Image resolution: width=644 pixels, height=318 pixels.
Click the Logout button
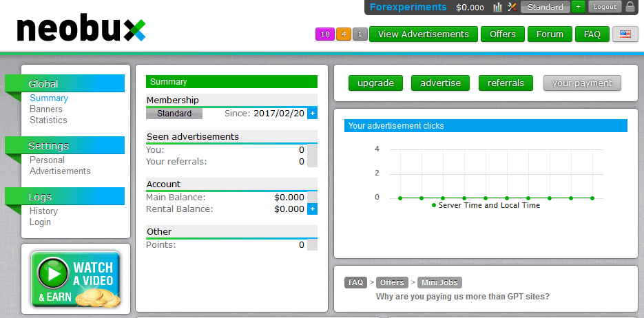[605, 7]
